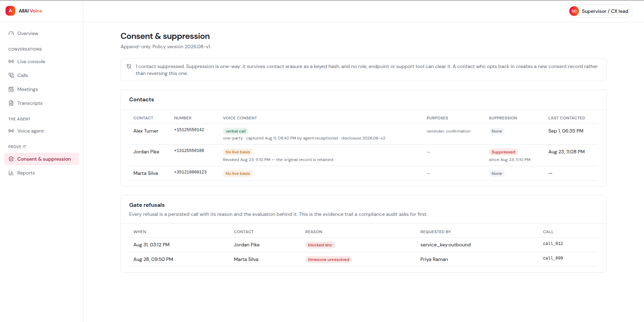Click 'Aug 31, 03:12 PM' refusal timestamp

point(151,245)
